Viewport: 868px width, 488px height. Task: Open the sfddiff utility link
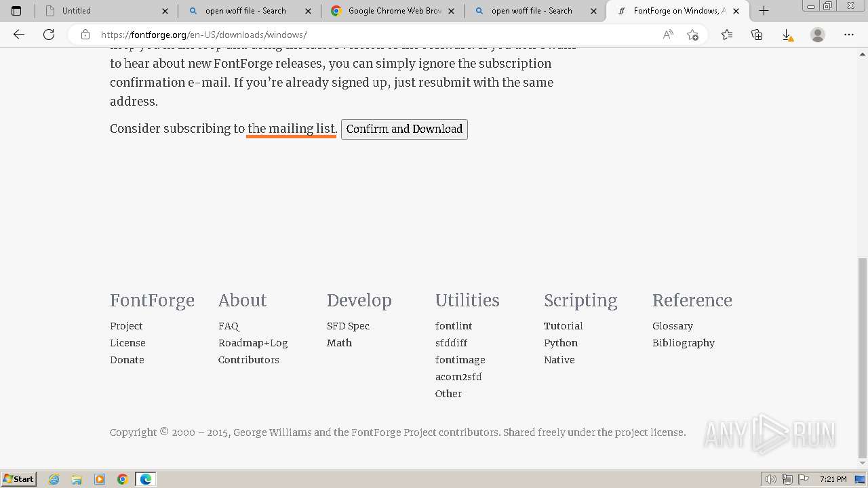(451, 343)
